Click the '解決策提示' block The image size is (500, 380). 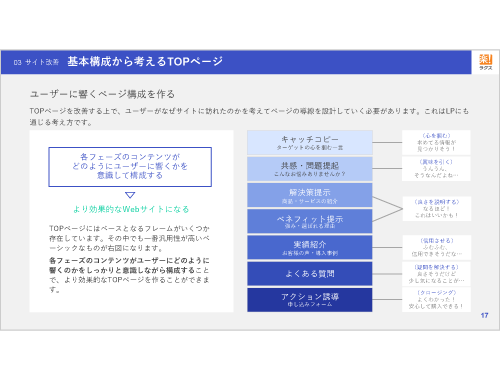[x=310, y=195]
